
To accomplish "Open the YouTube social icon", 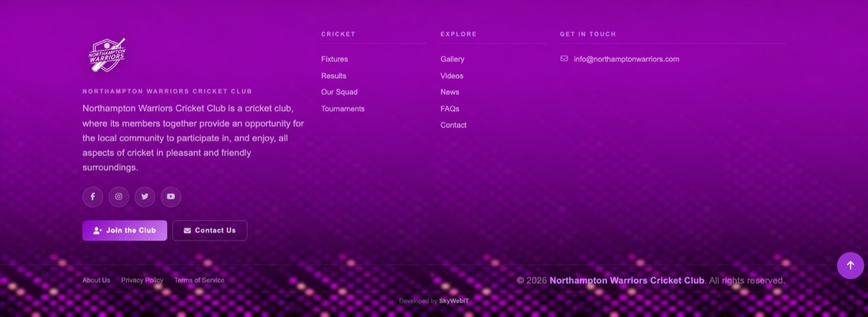I will [170, 197].
